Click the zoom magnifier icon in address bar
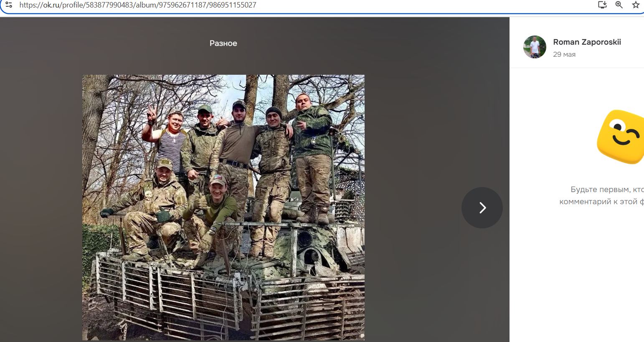Viewport: 644px width, 342px height. [x=619, y=5]
